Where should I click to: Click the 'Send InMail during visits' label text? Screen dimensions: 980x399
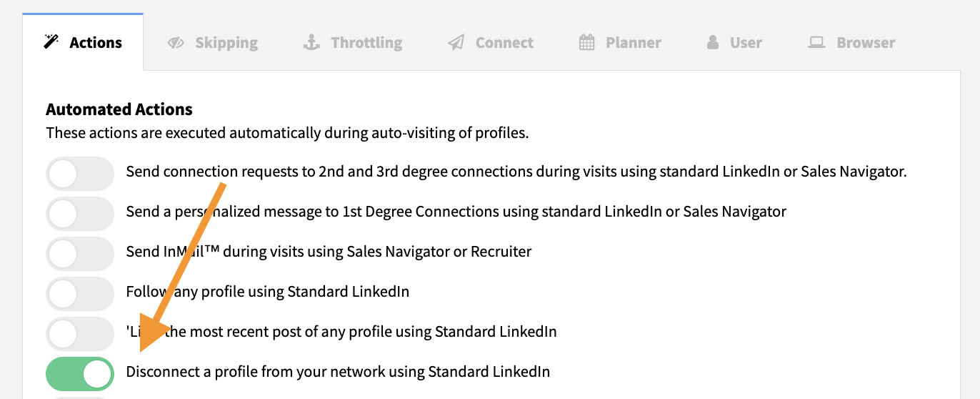point(329,252)
